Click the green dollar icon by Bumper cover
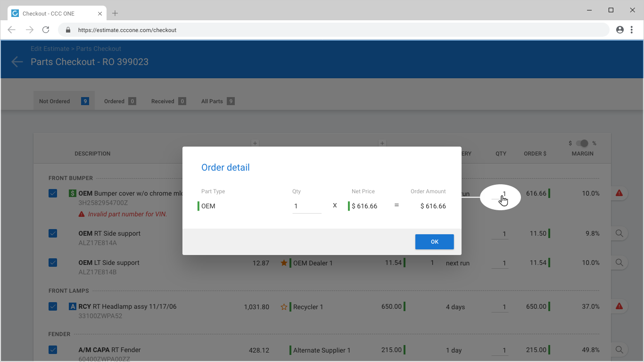644x362 pixels. click(72, 193)
